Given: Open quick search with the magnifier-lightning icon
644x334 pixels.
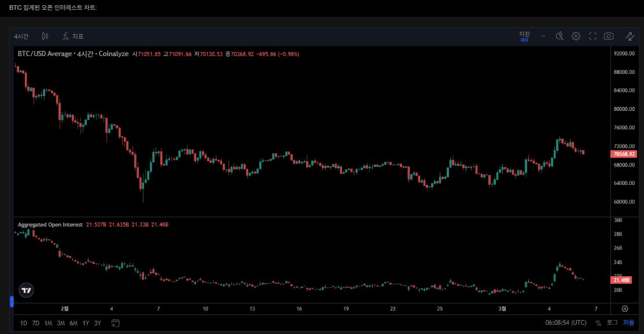Looking at the screenshot, I should (x=558, y=36).
